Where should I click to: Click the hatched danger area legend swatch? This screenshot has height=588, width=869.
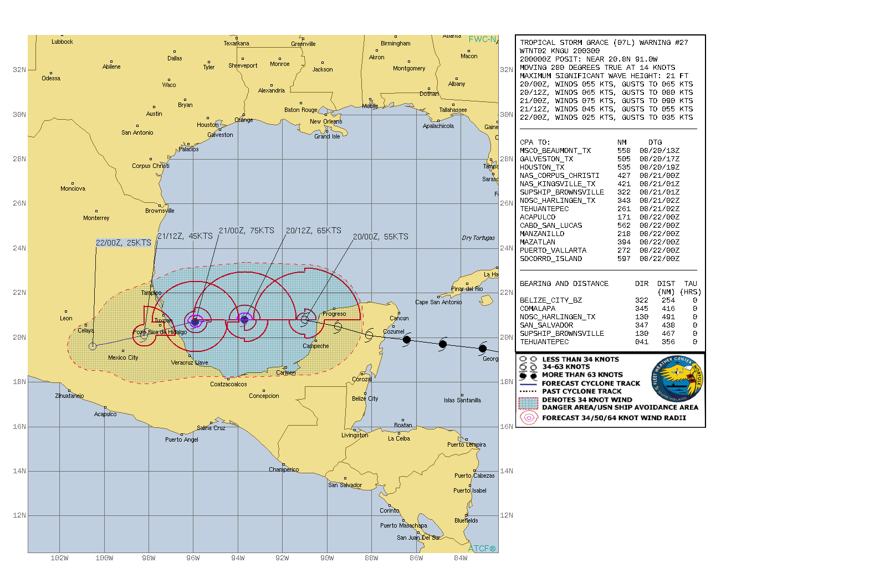click(528, 403)
